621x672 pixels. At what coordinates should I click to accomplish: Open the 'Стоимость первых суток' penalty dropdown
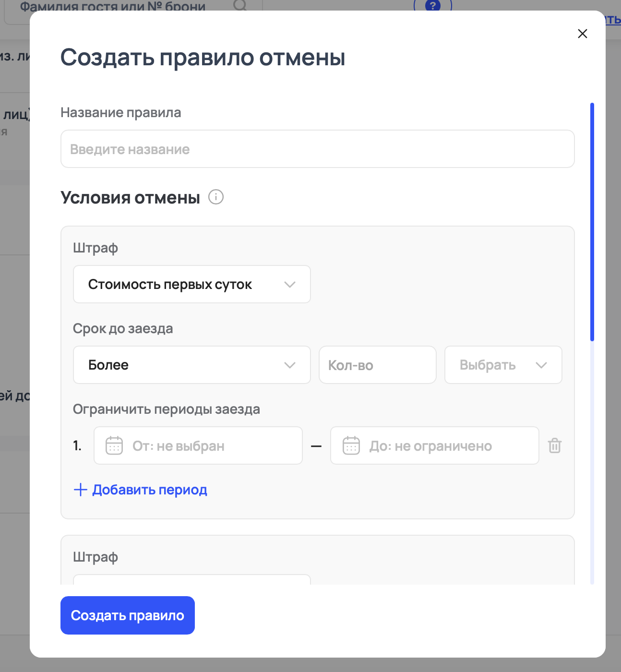click(x=191, y=284)
